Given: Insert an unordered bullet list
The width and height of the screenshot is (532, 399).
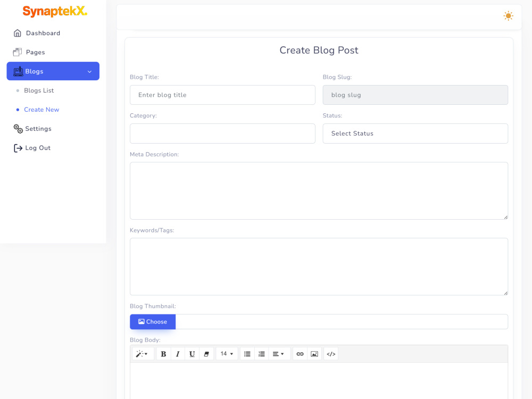Looking at the screenshot, I should (x=247, y=354).
